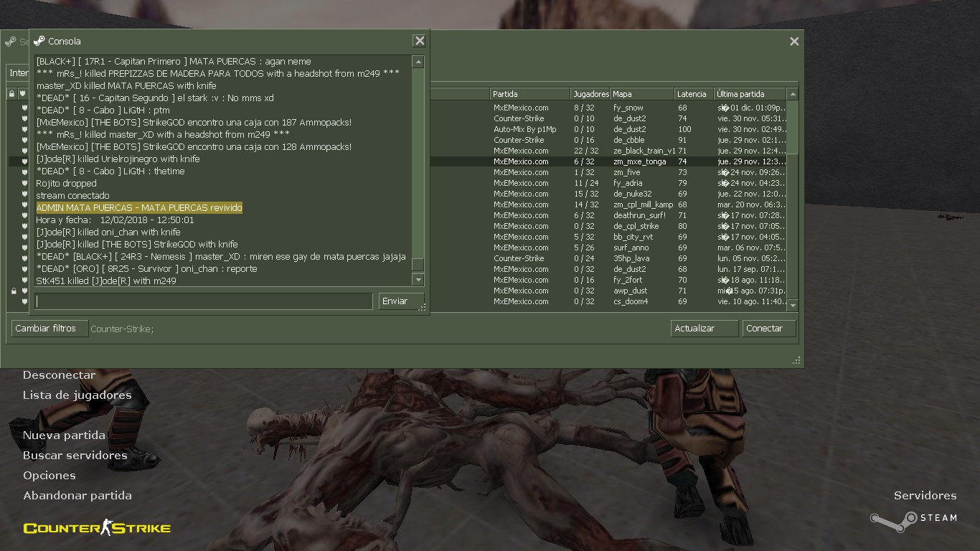Click the shield icon in the awp_dust row

click(x=24, y=291)
